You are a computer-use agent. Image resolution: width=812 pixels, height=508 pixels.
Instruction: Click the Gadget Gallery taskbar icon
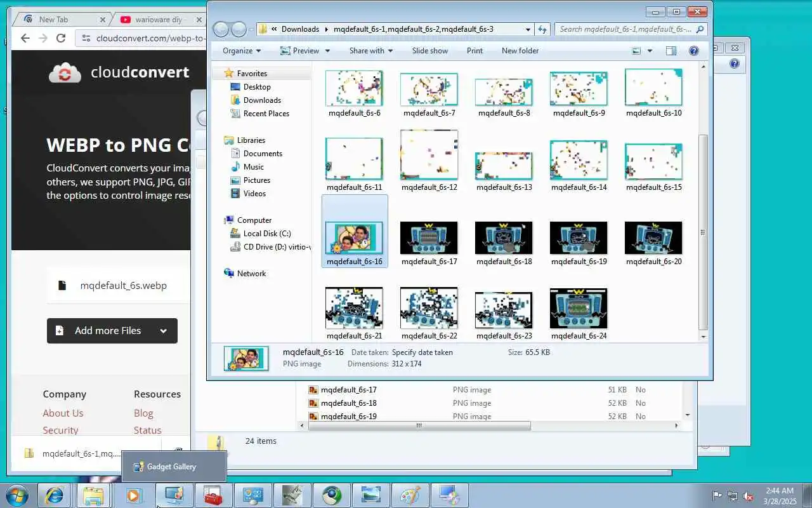click(173, 495)
